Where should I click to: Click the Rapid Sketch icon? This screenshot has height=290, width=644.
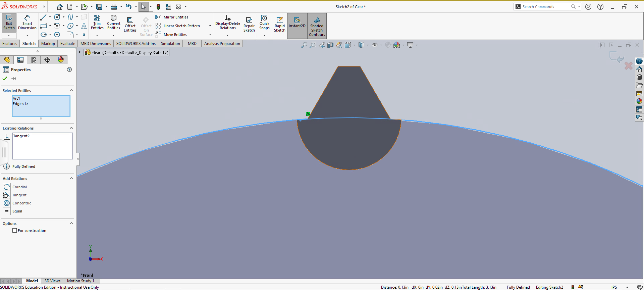279,25
